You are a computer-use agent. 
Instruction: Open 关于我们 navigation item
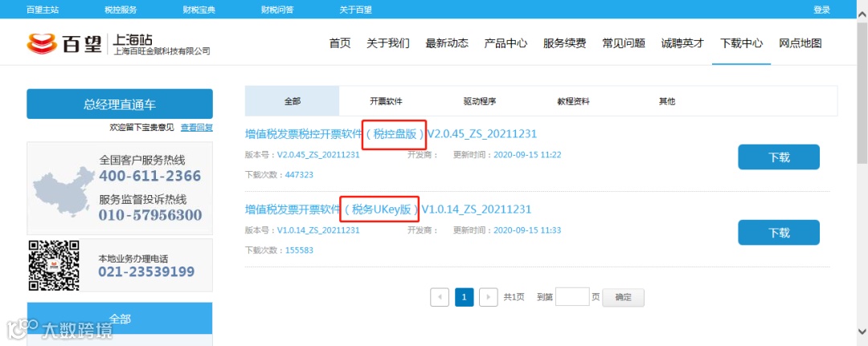pyautogui.click(x=388, y=43)
